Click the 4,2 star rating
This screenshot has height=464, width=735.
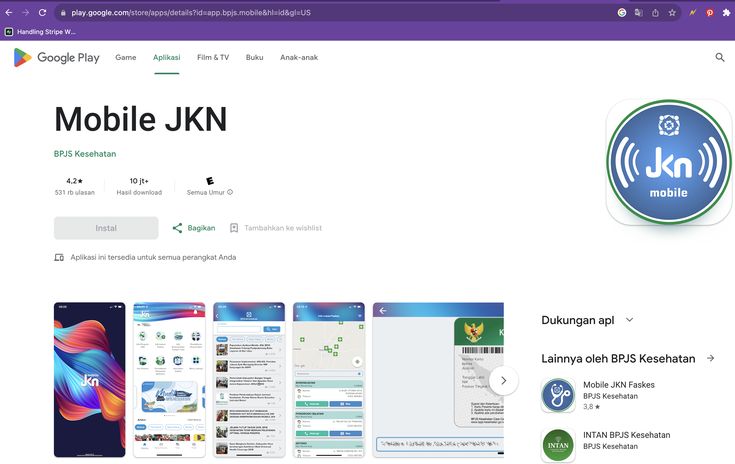tap(75, 181)
